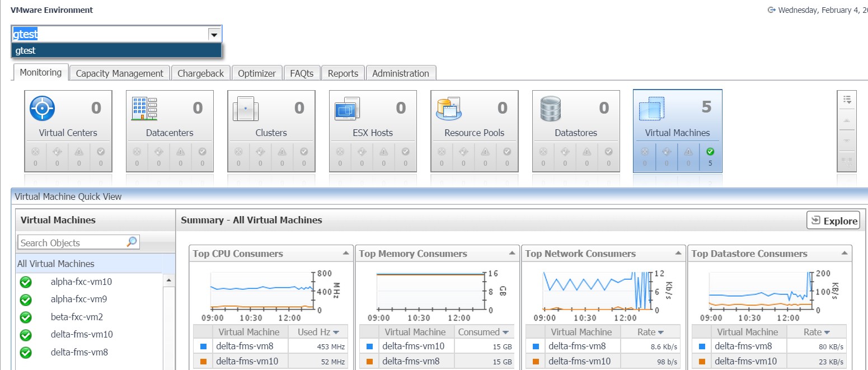Click the date link at top right
The height and width of the screenshot is (370, 868).
pos(823,10)
